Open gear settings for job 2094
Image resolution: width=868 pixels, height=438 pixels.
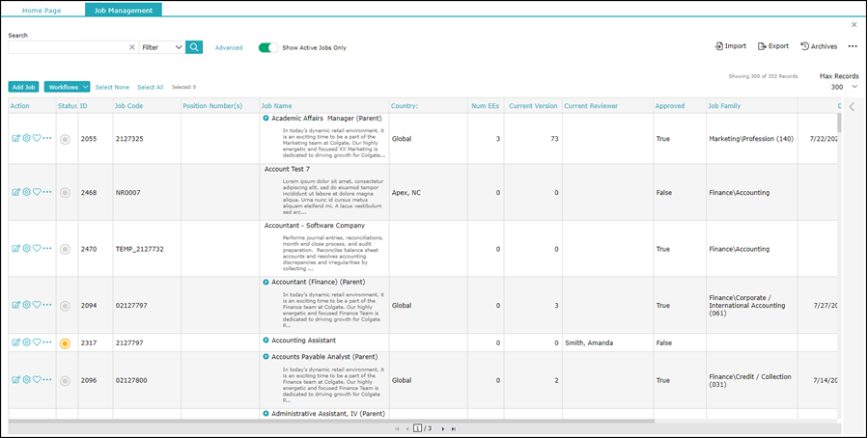[27, 305]
